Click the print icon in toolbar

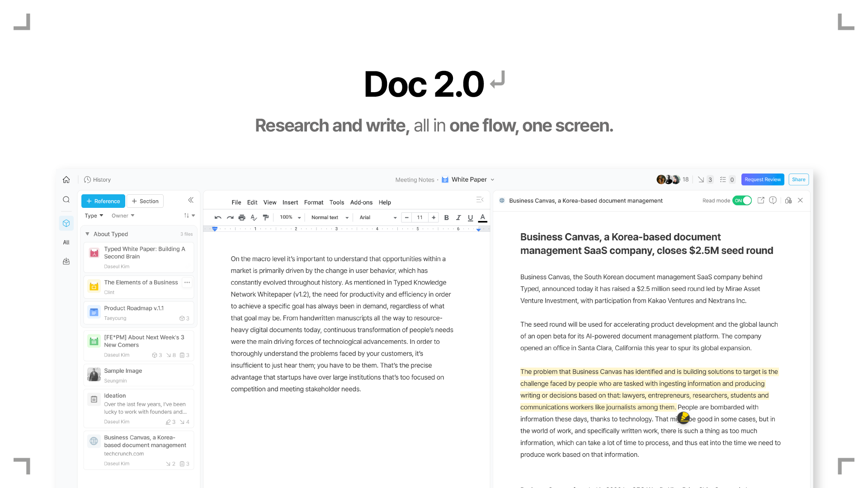[x=242, y=218]
